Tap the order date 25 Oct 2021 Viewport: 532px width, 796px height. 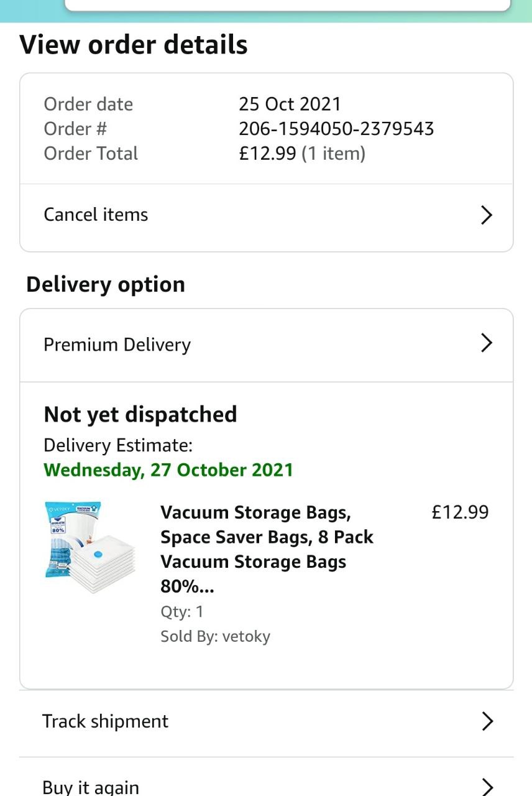tap(290, 104)
